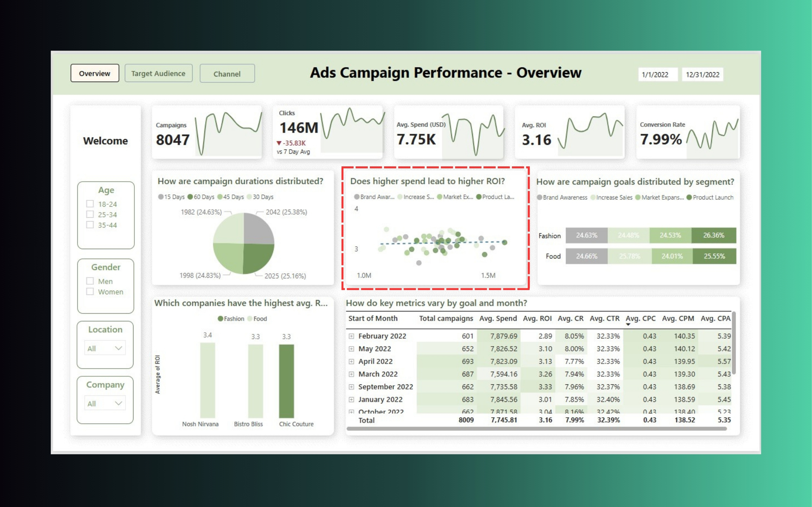Go to the Channel tab
The width and height of the screenshot is (812, 507).
point(227,74)
